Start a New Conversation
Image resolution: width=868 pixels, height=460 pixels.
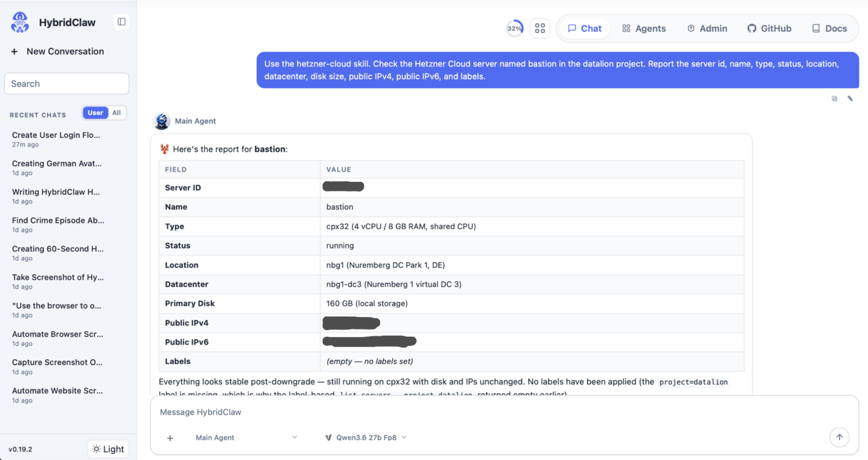tap(57, 51)
